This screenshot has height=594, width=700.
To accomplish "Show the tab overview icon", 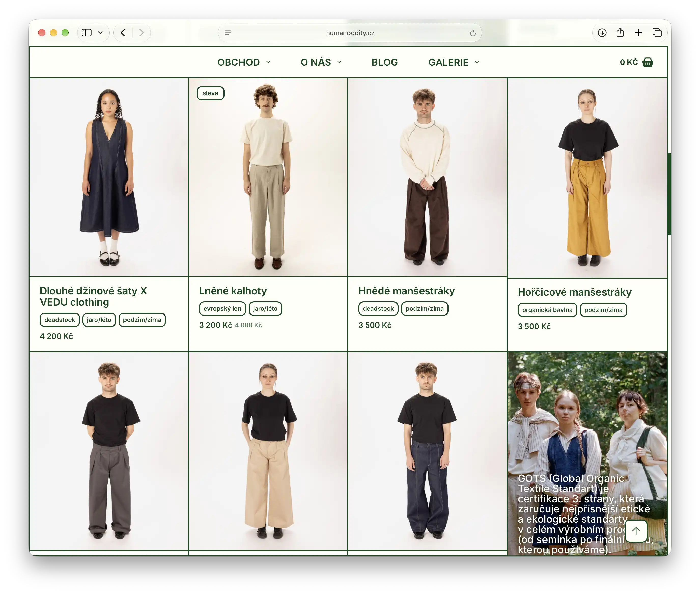I will [656, 33].
